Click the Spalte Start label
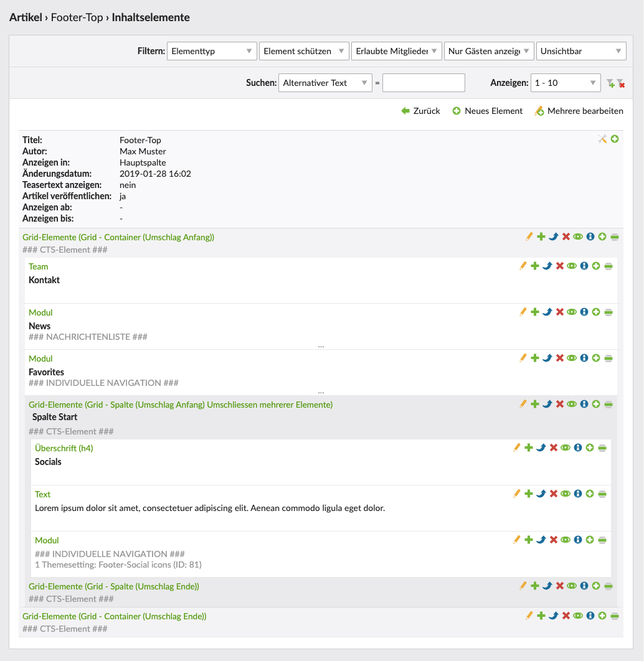Image resolution: width=644 pixels, height=661 pixels. point(55,417)
